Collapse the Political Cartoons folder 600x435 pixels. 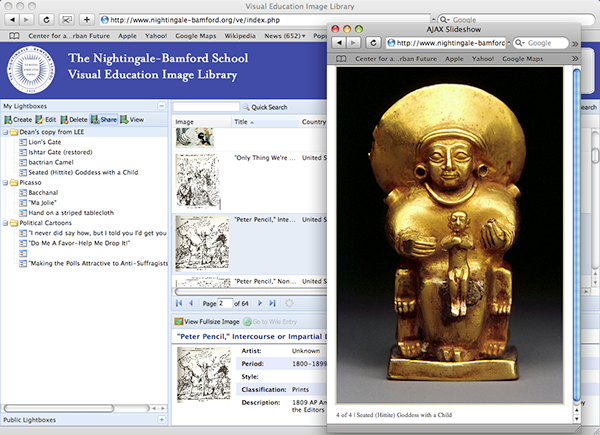(x=5, y=223)
